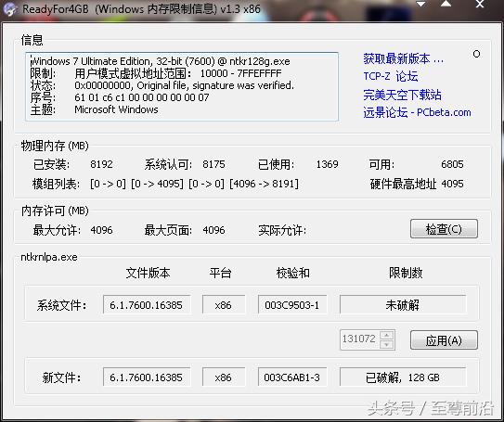Click the 检查(C) button
The width and height of the screenshot is (504, 422).
[x=444, y=229]
